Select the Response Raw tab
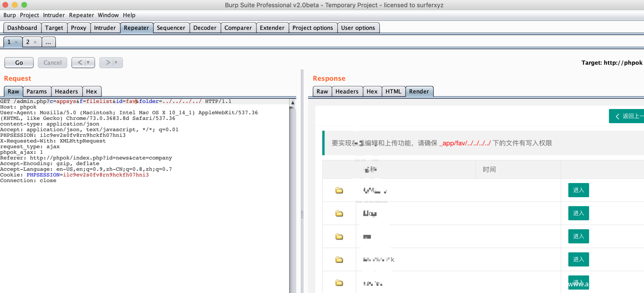 pos(322,92)
